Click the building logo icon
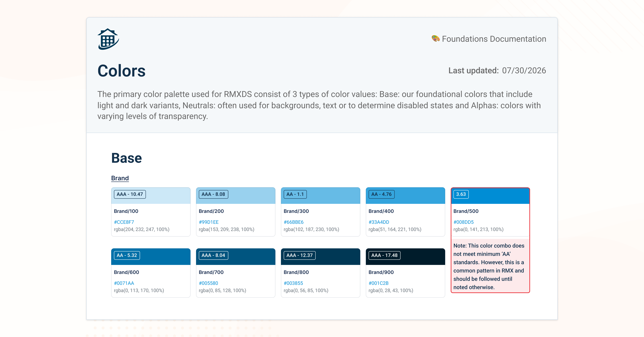The image size is (644, 337). coord(108,39)
